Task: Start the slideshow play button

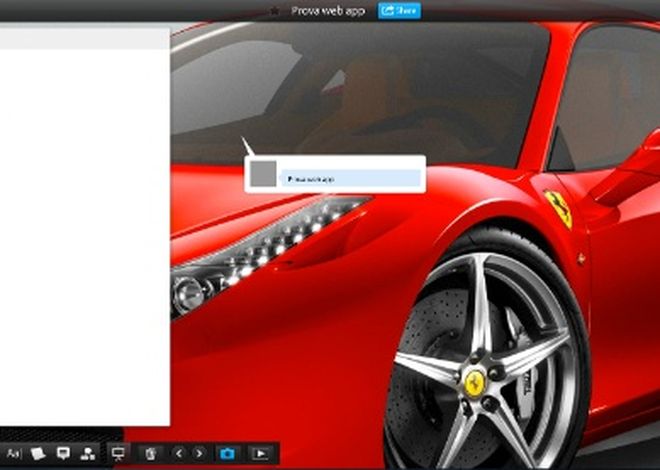Action: [261, 454]
